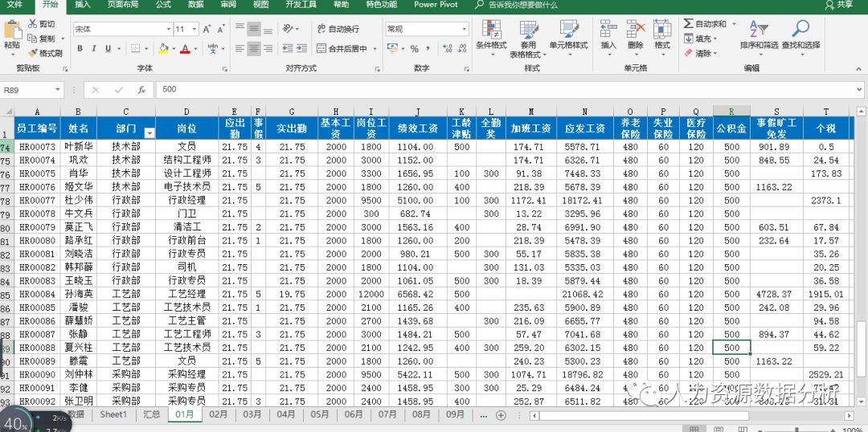
Task: Click the Tell Me search box
Action: pos(516,5)
